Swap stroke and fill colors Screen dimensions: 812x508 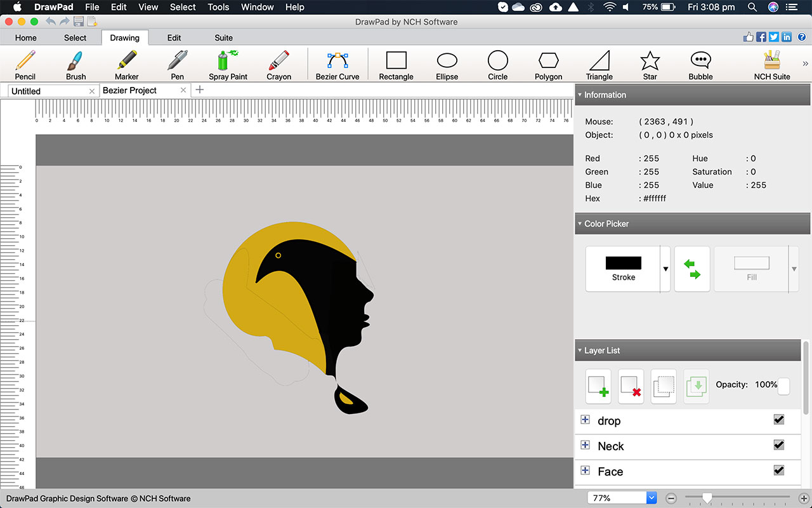point(692,269)
